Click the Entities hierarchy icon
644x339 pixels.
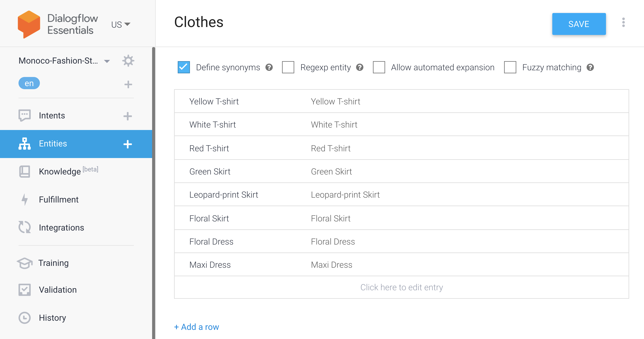click(x=24, y=144)
